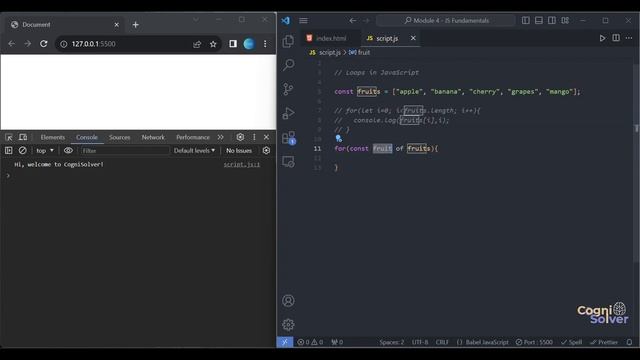This screenshot has height=360, width=640.
Task: Switch to the DevTools Sources tab
Action: [120, 137]
